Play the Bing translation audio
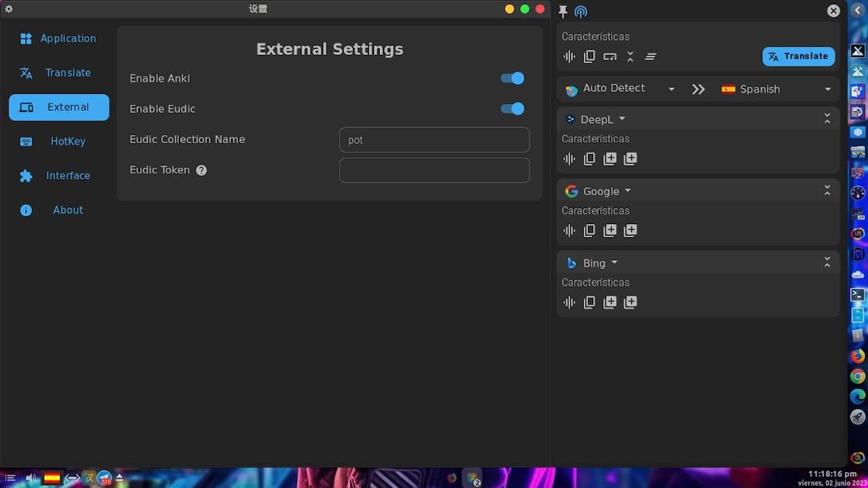Viewport: 868px width, 488px height. 569,302
